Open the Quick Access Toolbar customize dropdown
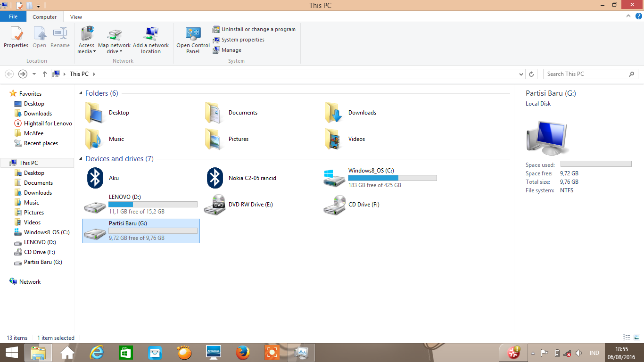Image resolution: width=644 pixels, height=362 pixels. click(38, 6)
